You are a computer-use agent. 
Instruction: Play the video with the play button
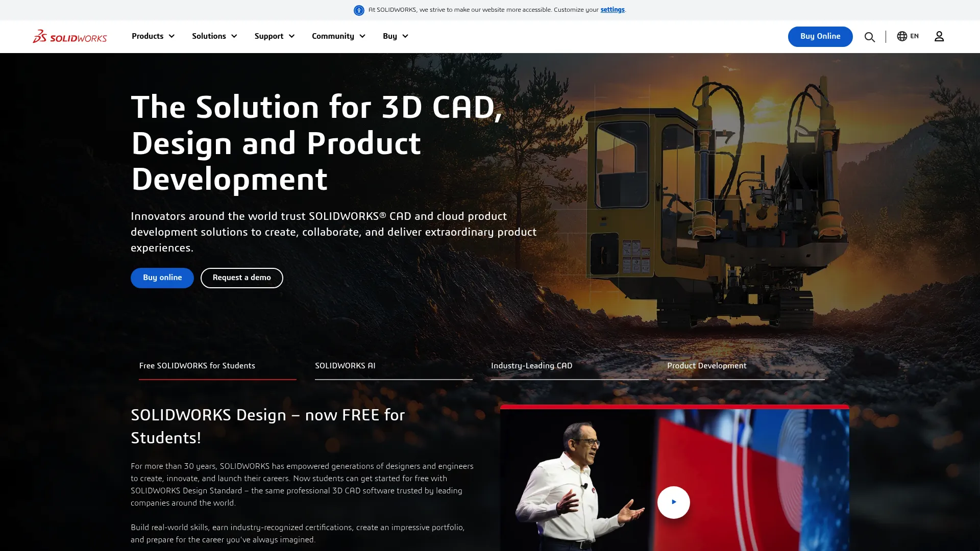[x=674, y=502]
